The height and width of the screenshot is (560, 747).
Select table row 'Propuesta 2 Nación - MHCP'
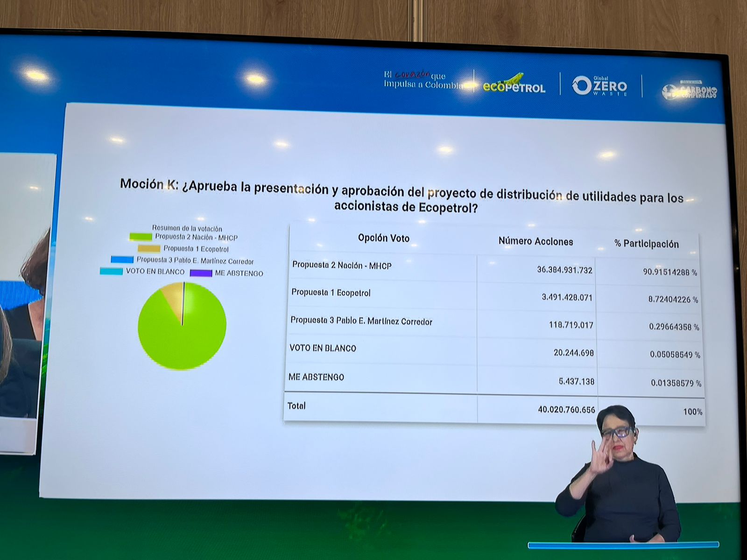point(494,268)
